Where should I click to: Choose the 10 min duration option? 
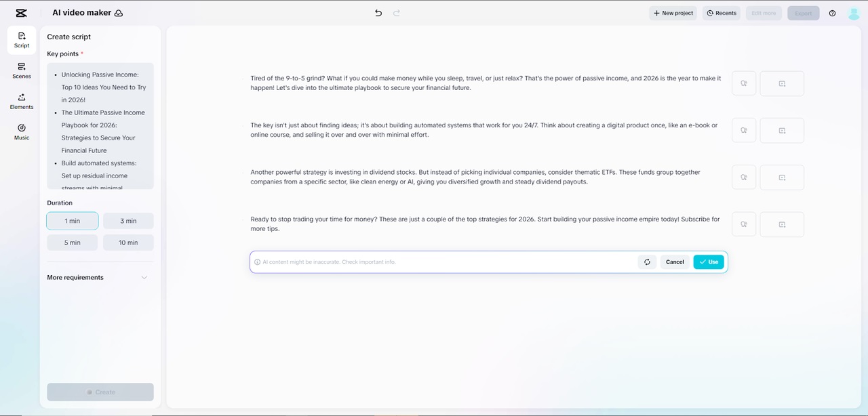tap(128, 243)
